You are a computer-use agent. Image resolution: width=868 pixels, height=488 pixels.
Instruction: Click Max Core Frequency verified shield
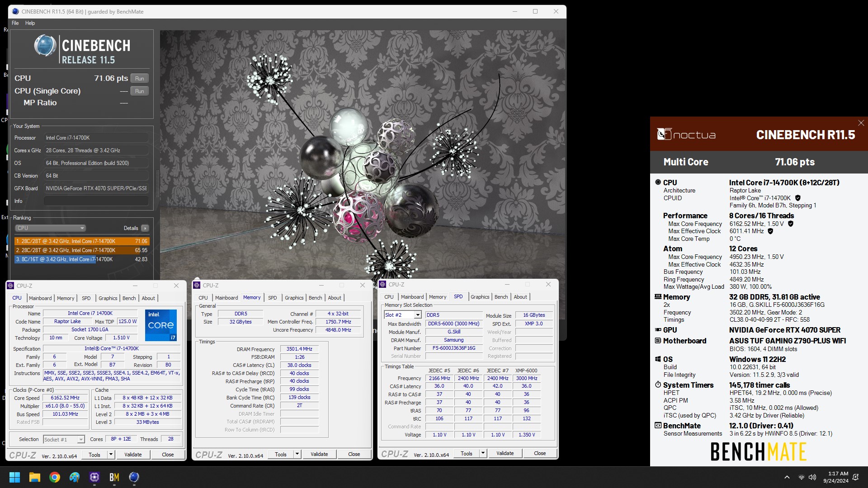tap(791, 224)
